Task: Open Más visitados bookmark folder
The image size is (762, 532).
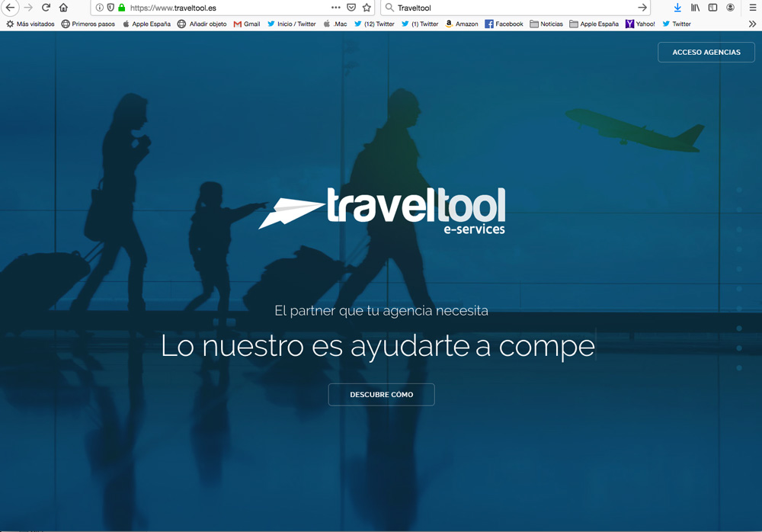Action: tap(30, 24)
